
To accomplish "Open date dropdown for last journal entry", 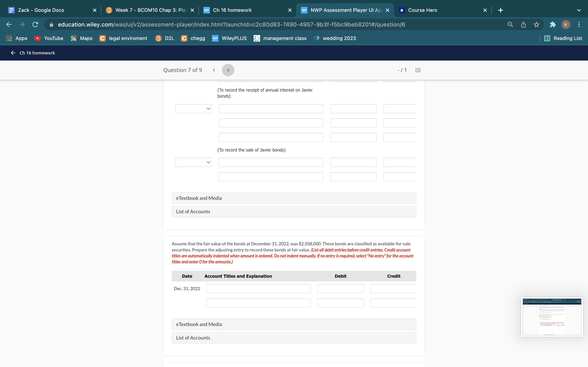I will point(193,162).
